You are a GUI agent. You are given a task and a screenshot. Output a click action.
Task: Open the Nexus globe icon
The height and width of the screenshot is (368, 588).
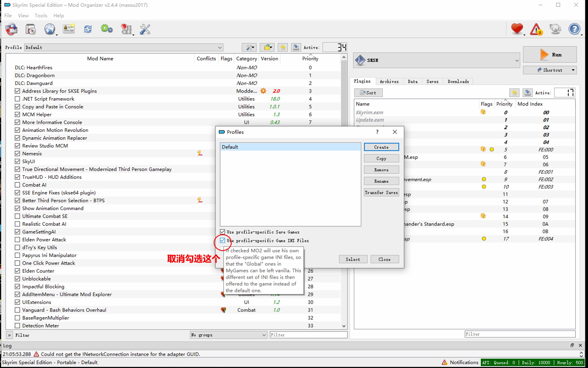(50, 29)
